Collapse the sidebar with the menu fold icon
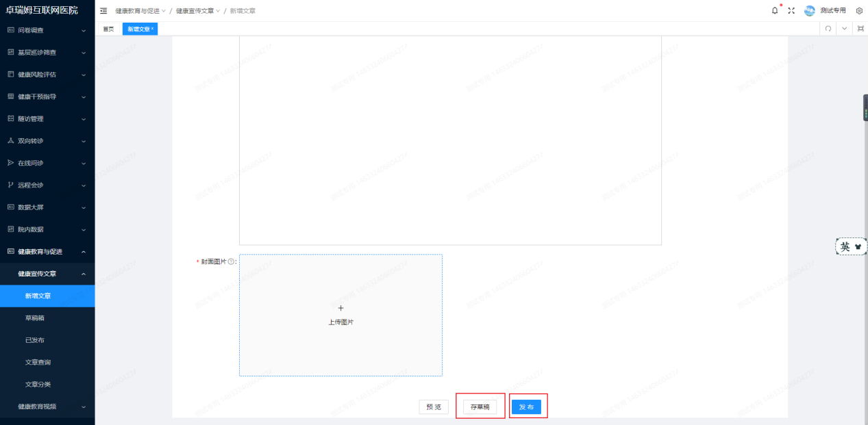Viewport: 868px width, 425px height. (103, 11)
